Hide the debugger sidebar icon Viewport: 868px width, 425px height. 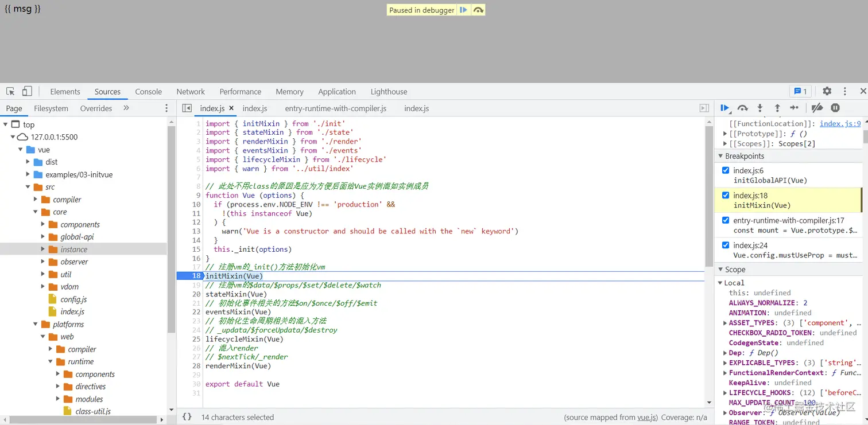coord(704,108)
